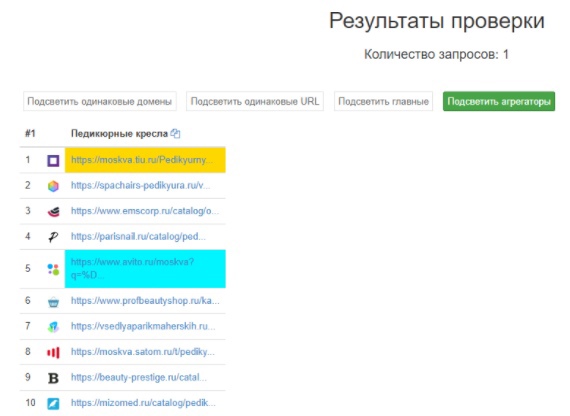Toggle Подсветить главные button
The height and width of the screenshot is (416, 570).
384,101
